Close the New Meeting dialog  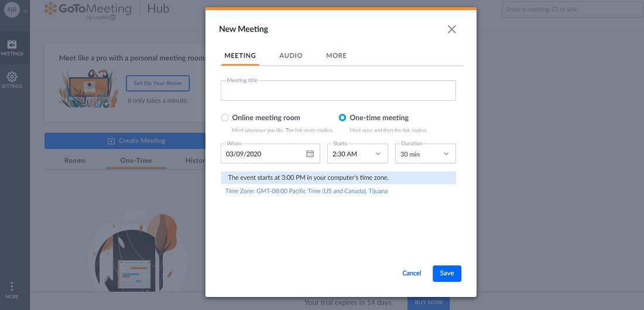pyautogui.click(x=451, y=29)
